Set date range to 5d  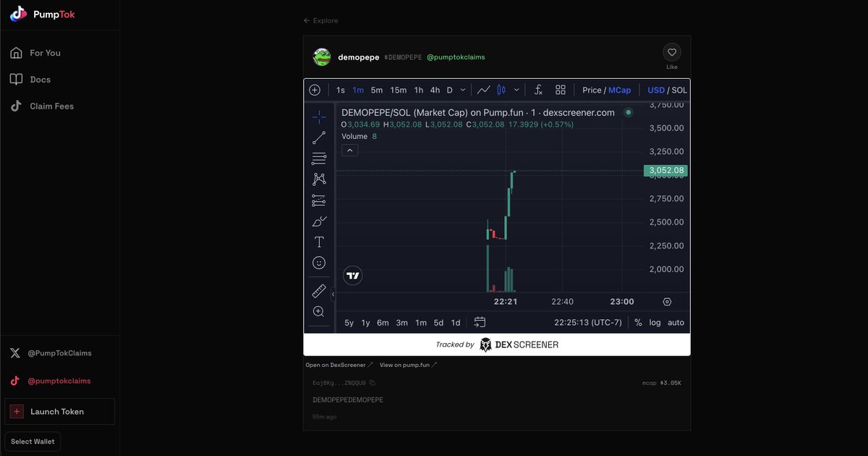click(x=439, y=323)
